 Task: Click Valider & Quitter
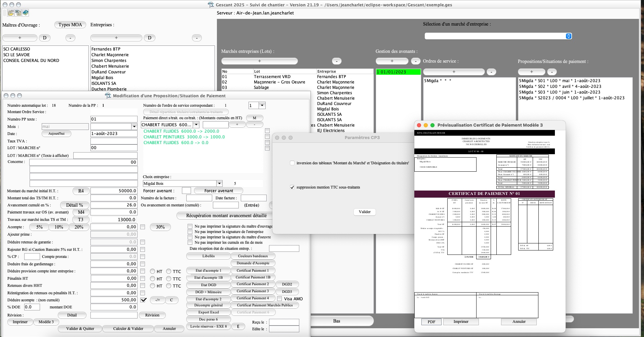[80, 329]
